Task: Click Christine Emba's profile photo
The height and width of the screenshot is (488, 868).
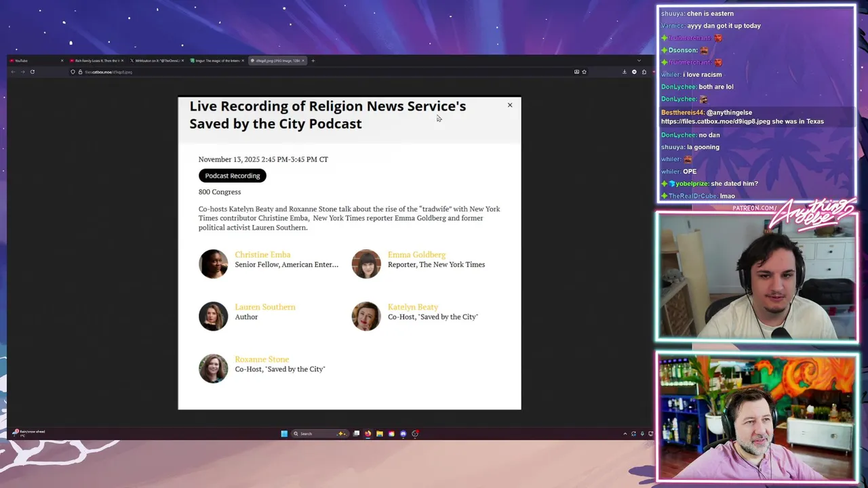Action: click(213, 264)
